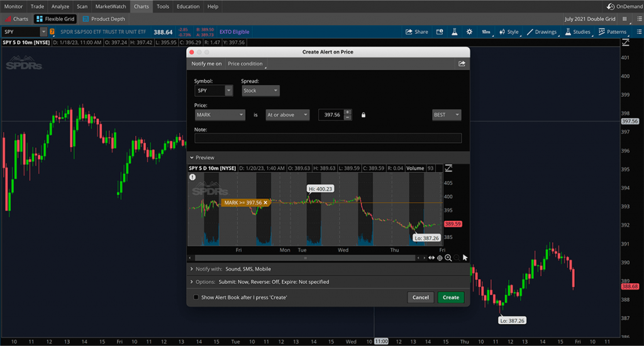Open the Price condition dropdown
644x346 pixels.
point(247,64)
